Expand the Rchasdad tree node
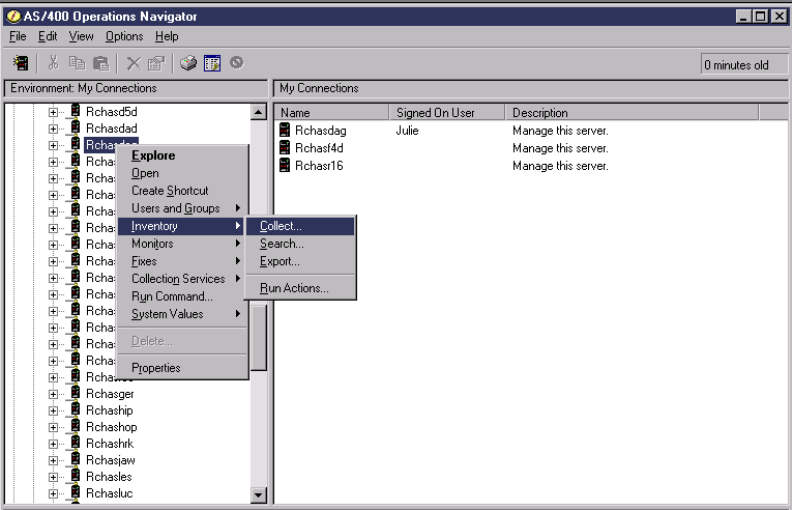The height and width of the screenshot is (510, 792). (x=53, y=129)
